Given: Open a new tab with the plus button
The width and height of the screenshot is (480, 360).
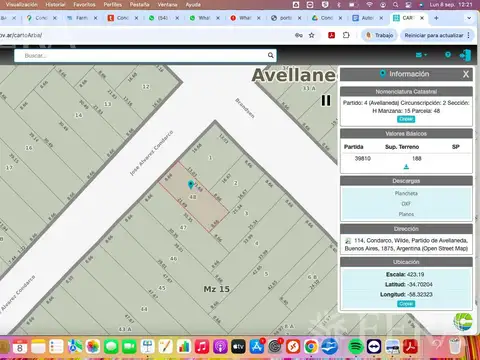Looking at the screenshot, I should [x=436, y=18].
